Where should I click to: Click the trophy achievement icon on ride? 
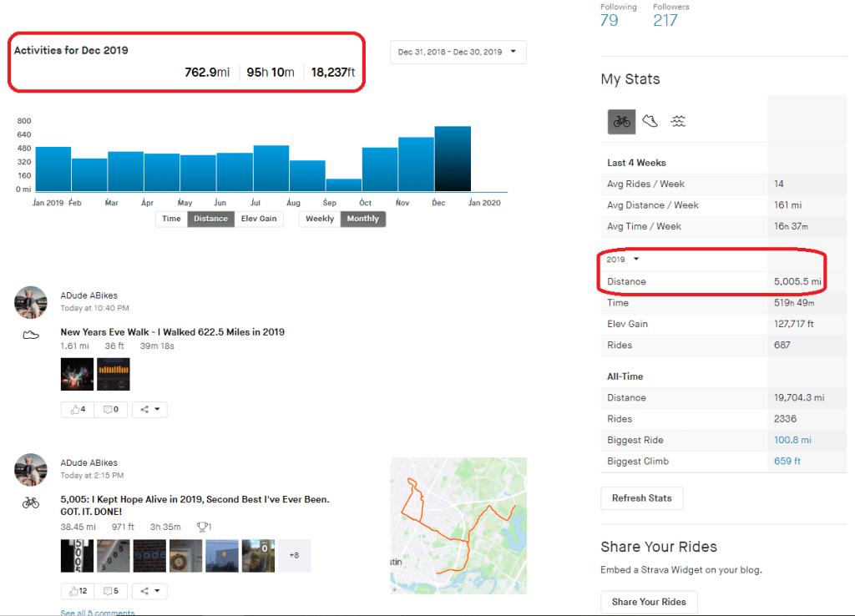[202, 527]
